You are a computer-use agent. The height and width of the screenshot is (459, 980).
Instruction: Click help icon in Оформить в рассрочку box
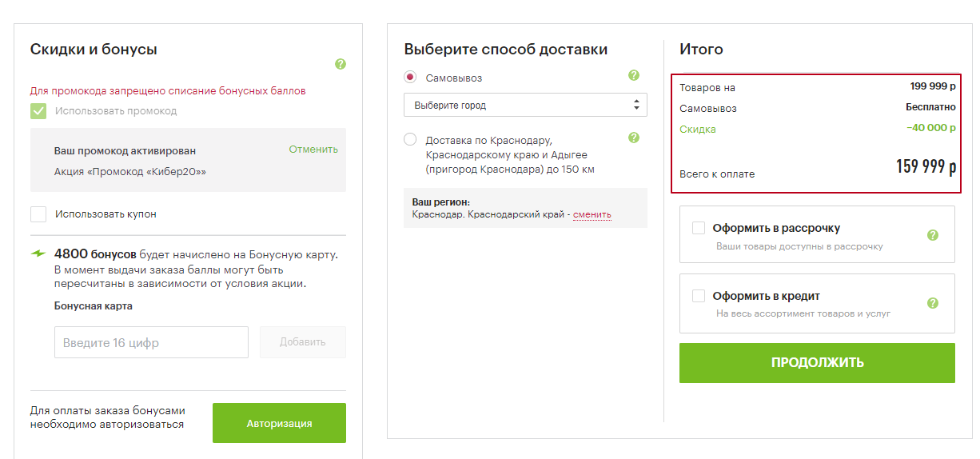(x=932, y=235)
